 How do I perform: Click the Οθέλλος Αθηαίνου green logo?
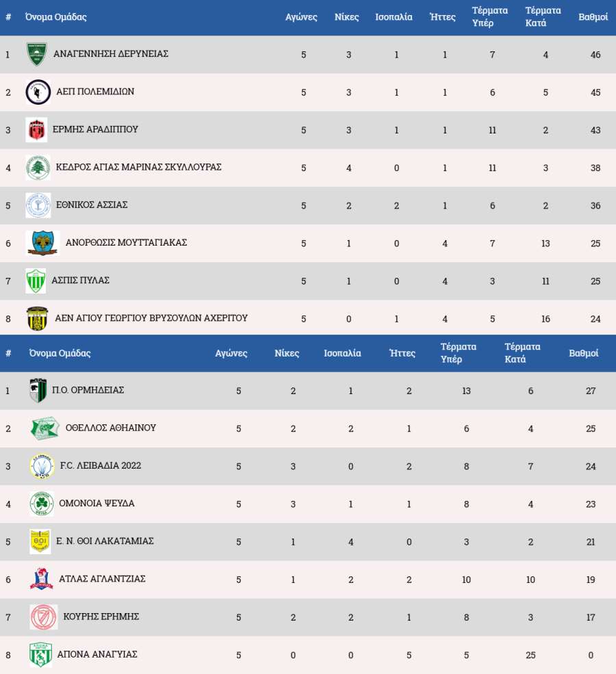point(44,428)
